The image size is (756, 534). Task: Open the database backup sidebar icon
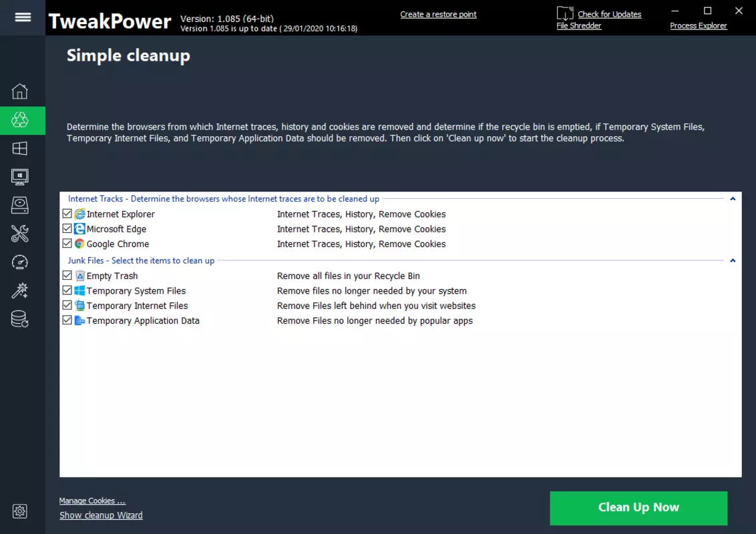[20, 319]
